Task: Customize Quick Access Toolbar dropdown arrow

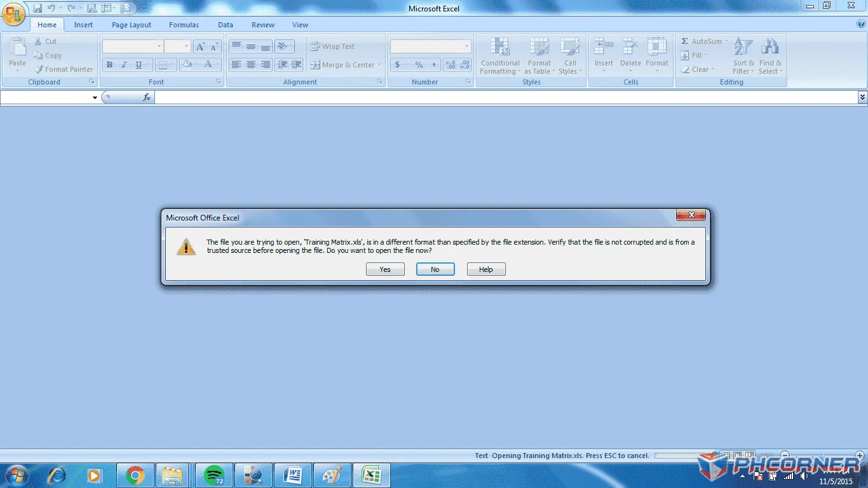Action: point(144,8)
